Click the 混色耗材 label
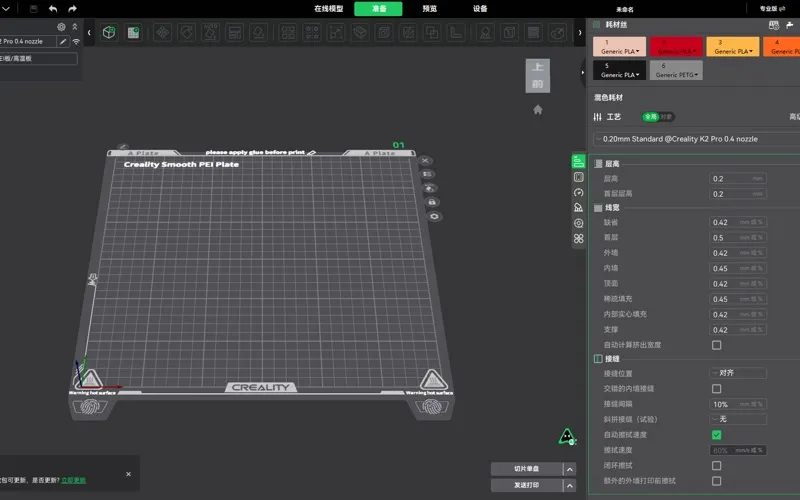Screen dimensions: 800x500 pyautogui.click(x=608, y=97)
